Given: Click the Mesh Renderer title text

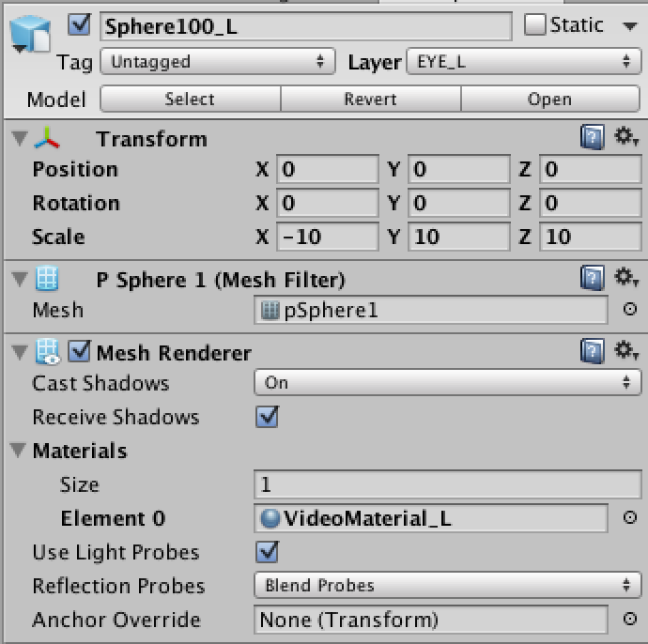Looking at the screenshot, I should (174, 353).
